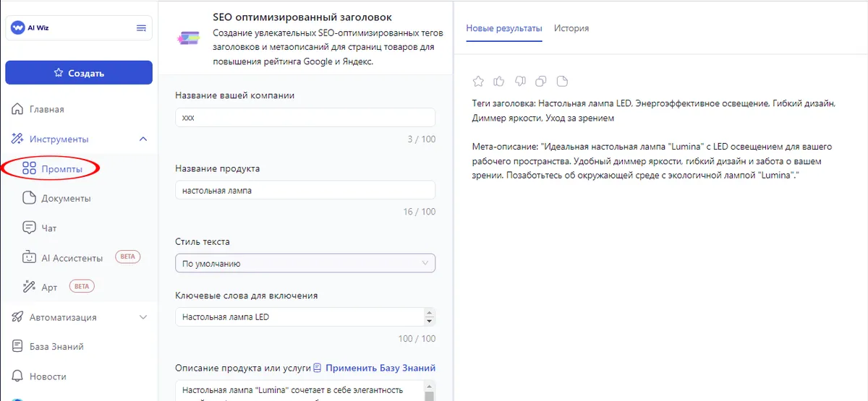Click the Создать button

click(x=79, y=73)
